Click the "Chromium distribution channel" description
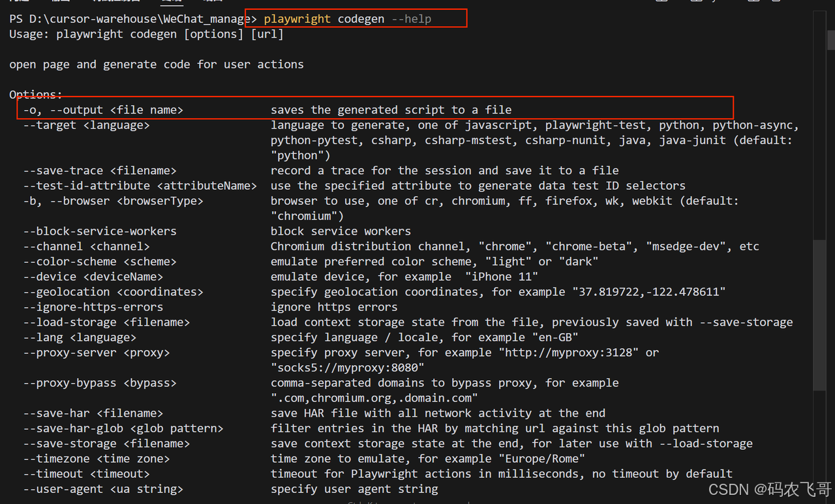 (x=515, y=246)
